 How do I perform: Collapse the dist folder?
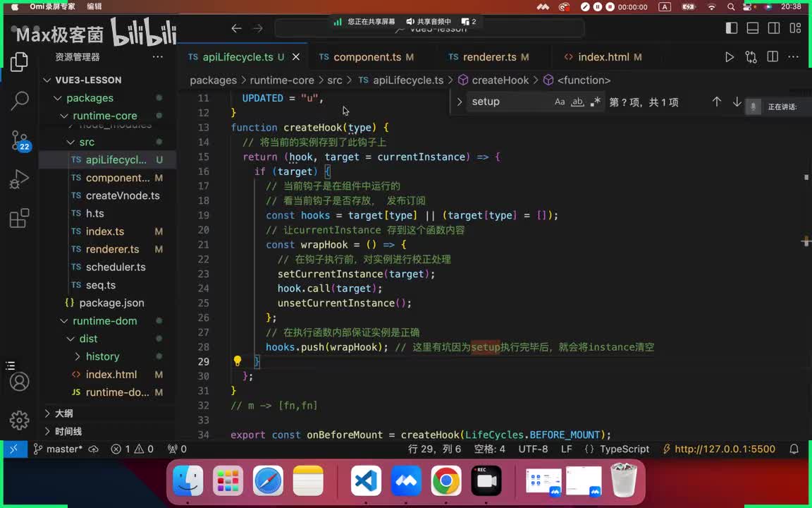click(x=71, y=339)
